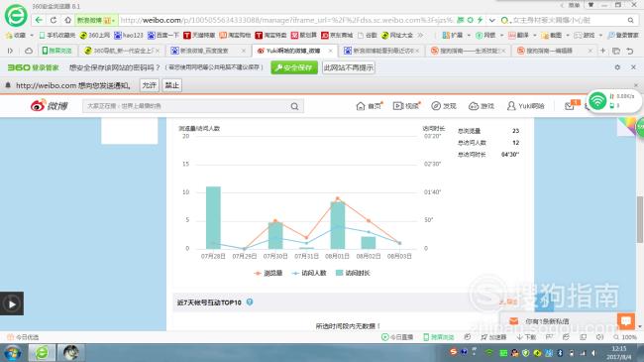Viewport: 644px width, 362px height.
Task: Switch to the 跨屏浏览 tab
Action: pyautogui.click(x=57, y=51)
